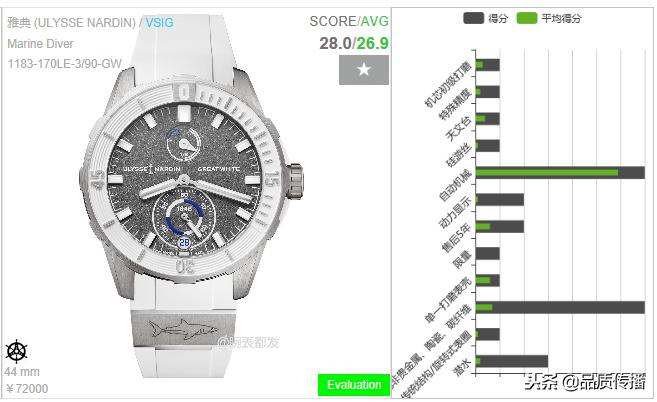This screenshot has width=657, height=402.
Task: Click the Marine Diver model name
Action: pos(40,44)
